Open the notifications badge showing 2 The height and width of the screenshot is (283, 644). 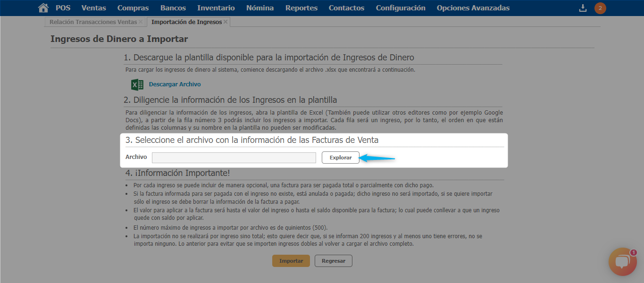600,8
